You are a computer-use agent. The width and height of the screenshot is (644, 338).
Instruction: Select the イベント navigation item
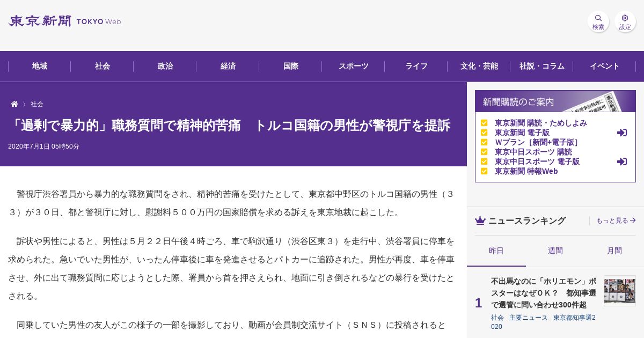(x=605, y=66)
